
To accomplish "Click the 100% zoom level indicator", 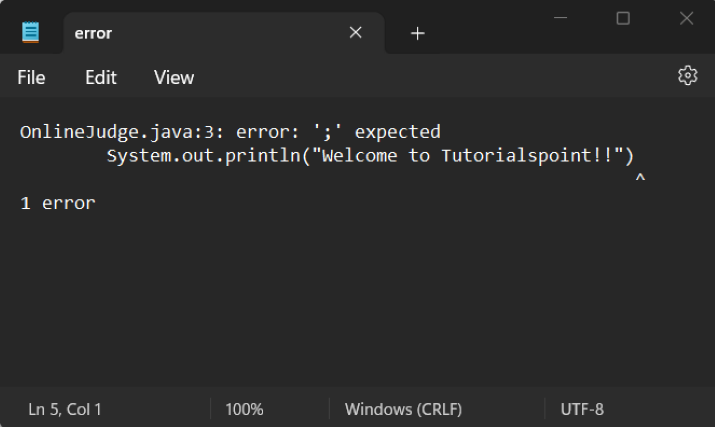I will coord(244,409).
